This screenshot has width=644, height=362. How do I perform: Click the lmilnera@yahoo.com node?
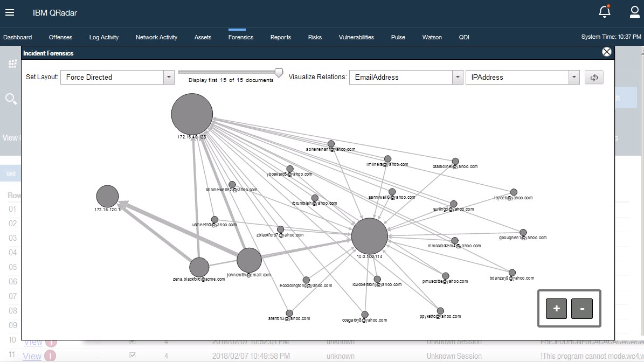(x=387, y=159)
